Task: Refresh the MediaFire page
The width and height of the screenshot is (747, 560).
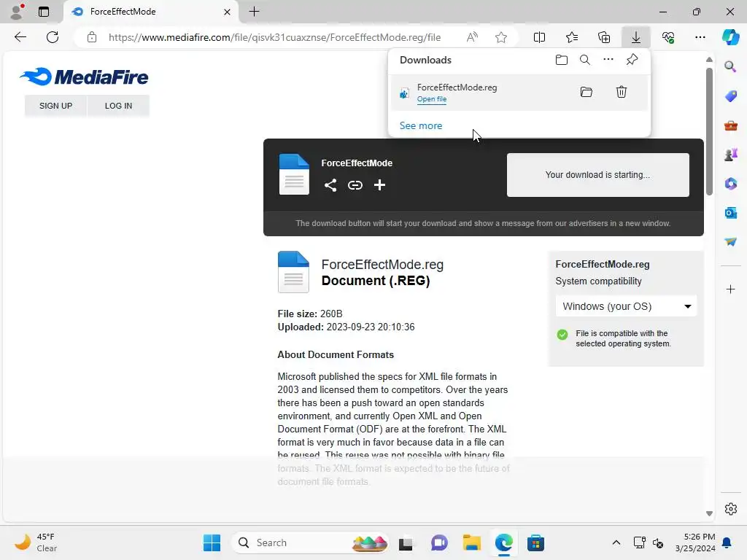Action: tap(53, 37)
